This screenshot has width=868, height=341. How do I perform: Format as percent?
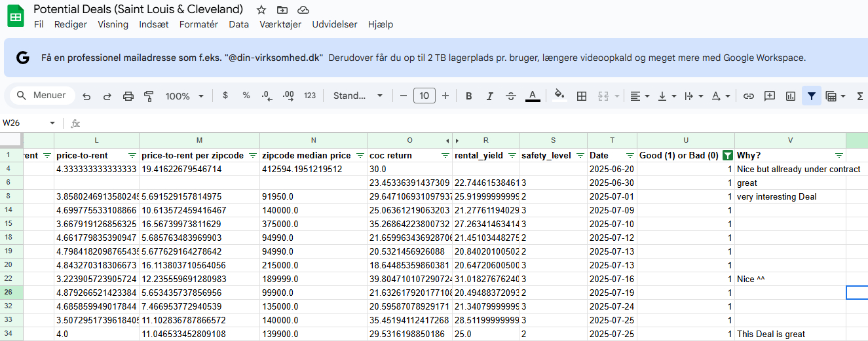click(246, 96)
